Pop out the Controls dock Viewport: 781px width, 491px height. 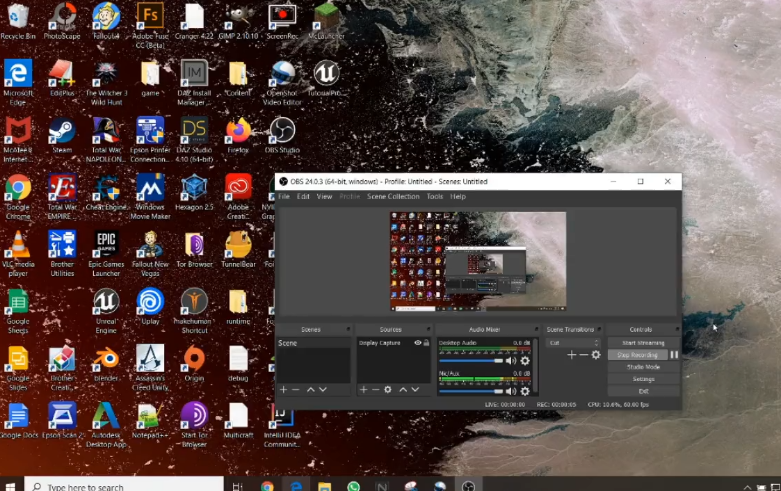677,329
